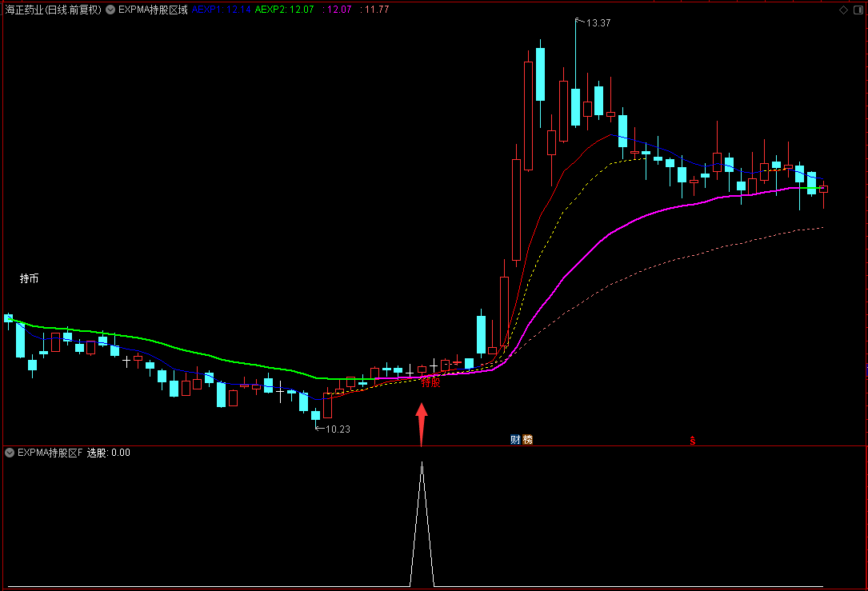This screenshot has width=868, height=591.
Task: Click the blue 财 event marker icon
Action: [x=515, y=439]
